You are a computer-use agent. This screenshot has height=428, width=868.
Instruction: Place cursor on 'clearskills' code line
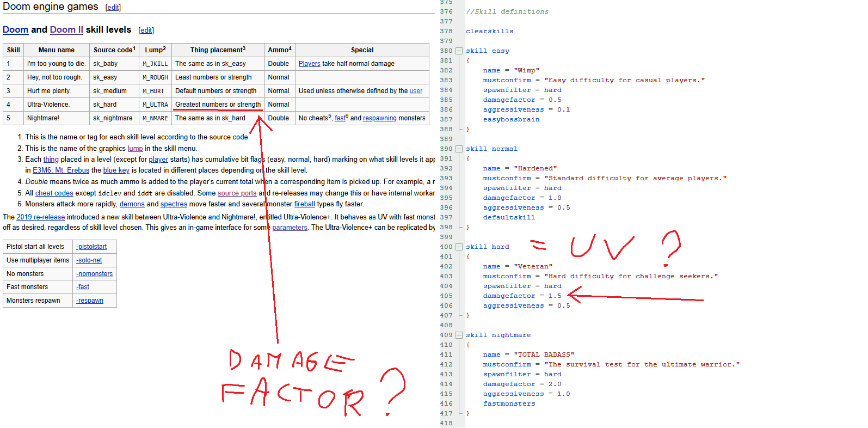click(489, 31)
